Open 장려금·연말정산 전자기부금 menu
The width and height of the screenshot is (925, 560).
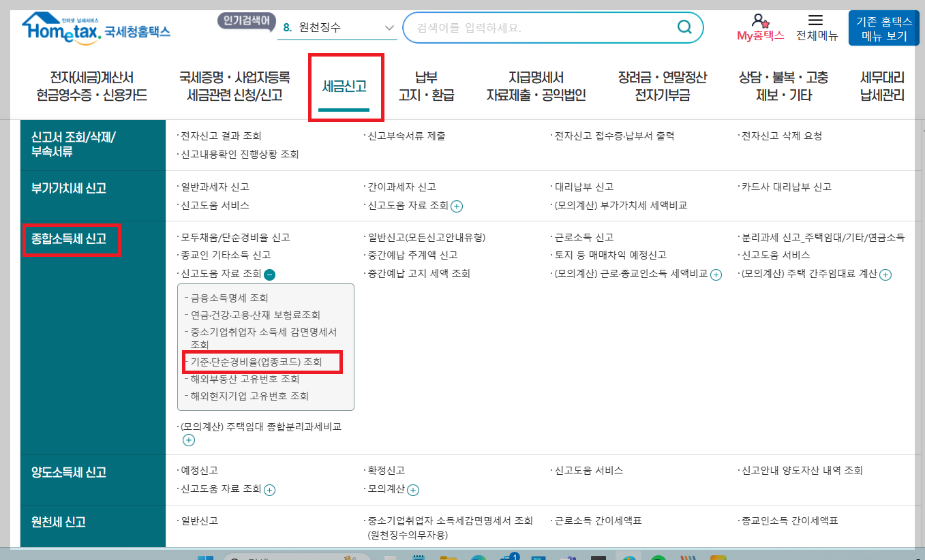pos(663,87)
